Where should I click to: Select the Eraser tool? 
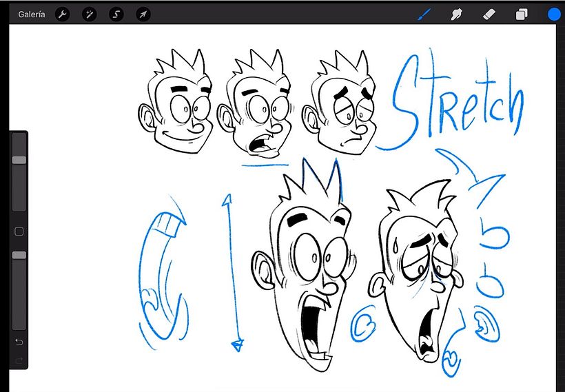[489, 14]
